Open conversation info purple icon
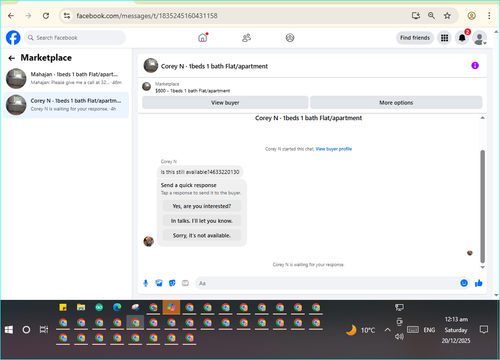The image size is (500, 360). click(475, 66)
